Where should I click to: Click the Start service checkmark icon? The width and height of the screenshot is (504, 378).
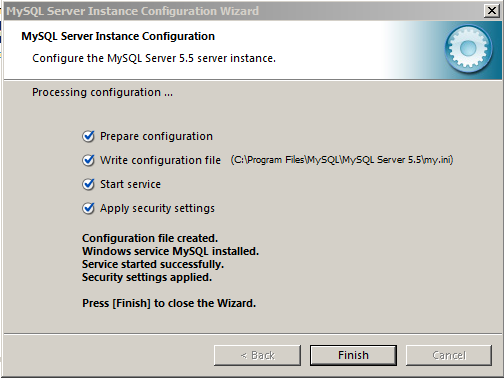pyautogui.click(x=88, y=184)
